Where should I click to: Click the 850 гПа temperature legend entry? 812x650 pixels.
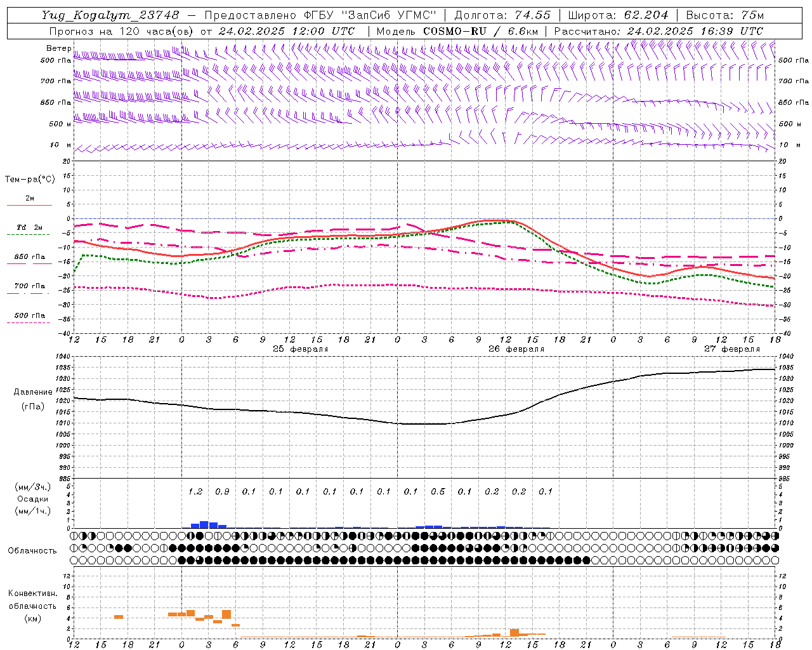coord(30,257)
